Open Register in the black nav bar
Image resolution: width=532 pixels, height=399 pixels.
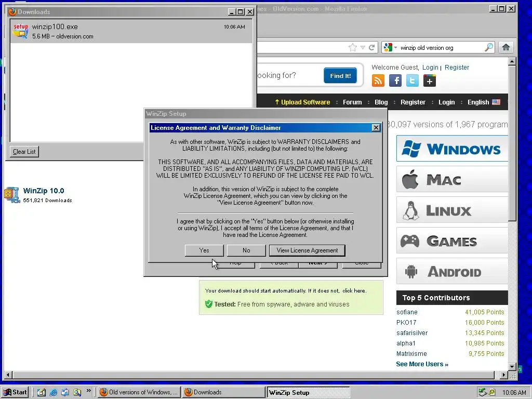tap(413, 102)
